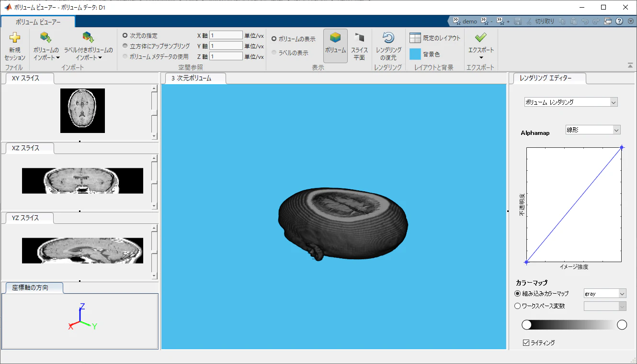Click the redo arrow icon

[596, 21]
